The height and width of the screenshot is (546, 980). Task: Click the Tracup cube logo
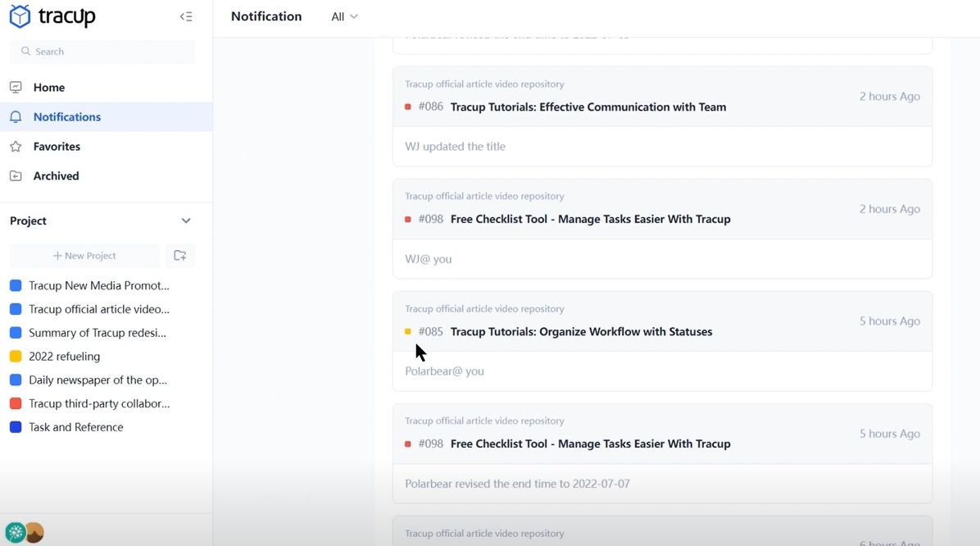click(x=20, y=16)
